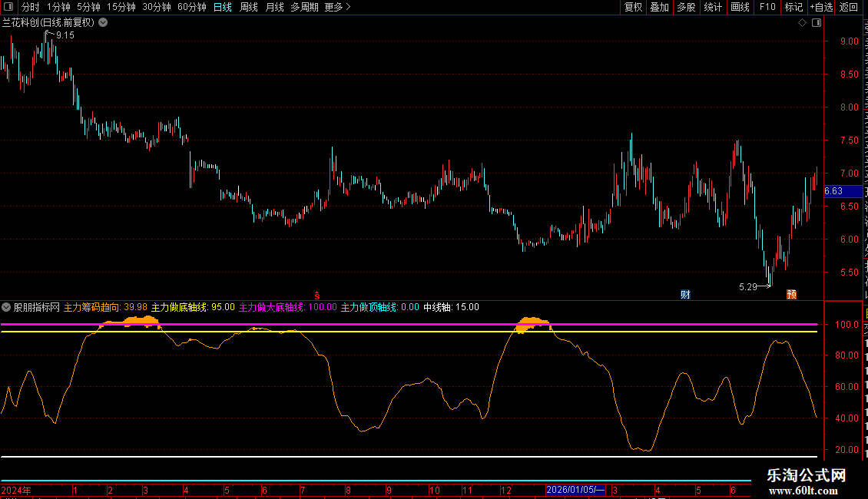Open the 画线 drawing tools
The image size is (868, 499).
click(740, 7)
